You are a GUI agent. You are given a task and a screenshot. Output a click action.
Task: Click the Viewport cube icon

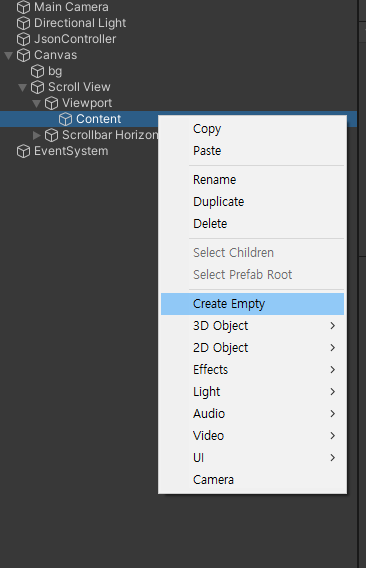tap(51, 103)
